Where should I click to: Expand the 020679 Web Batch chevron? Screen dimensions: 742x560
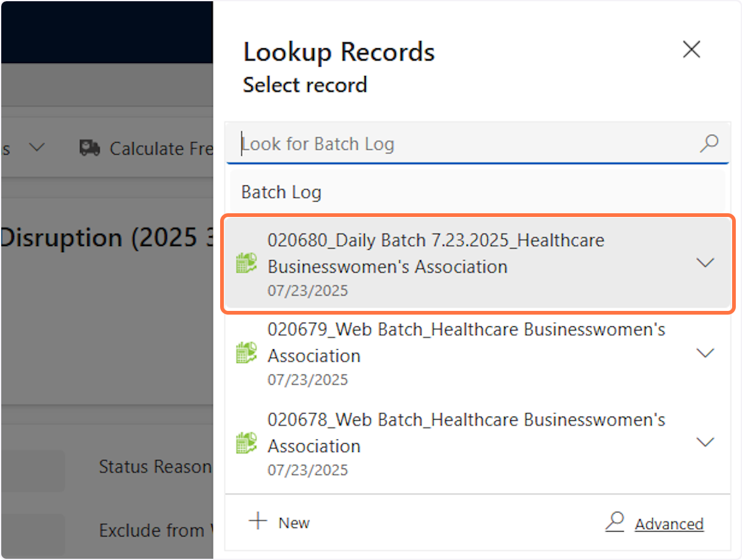[705, 353]
